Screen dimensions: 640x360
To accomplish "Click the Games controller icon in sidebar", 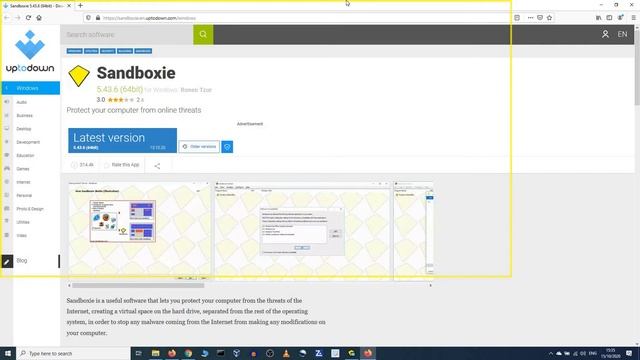I will [7, 169].
